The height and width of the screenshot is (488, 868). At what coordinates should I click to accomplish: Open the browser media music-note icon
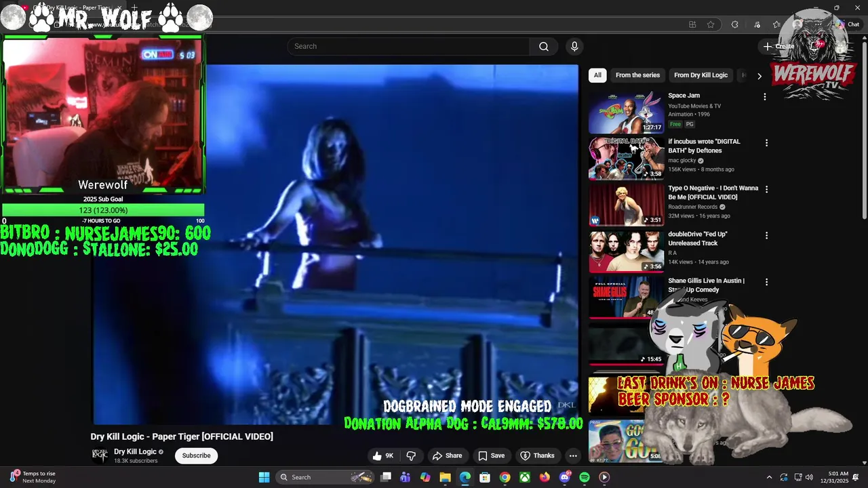coord(757,24)
